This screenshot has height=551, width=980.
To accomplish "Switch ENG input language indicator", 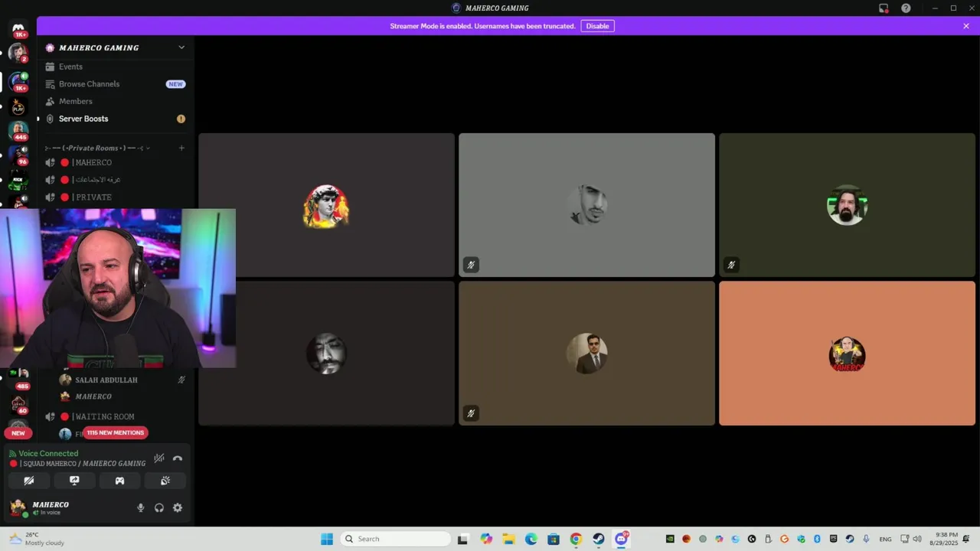I will pos(885,539).
